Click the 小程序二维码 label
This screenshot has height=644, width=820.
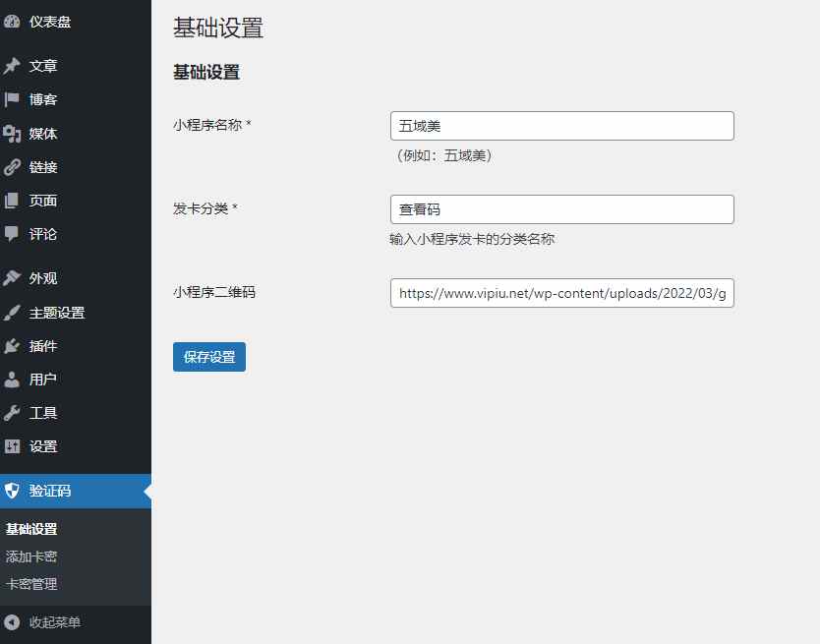point(214,292)
